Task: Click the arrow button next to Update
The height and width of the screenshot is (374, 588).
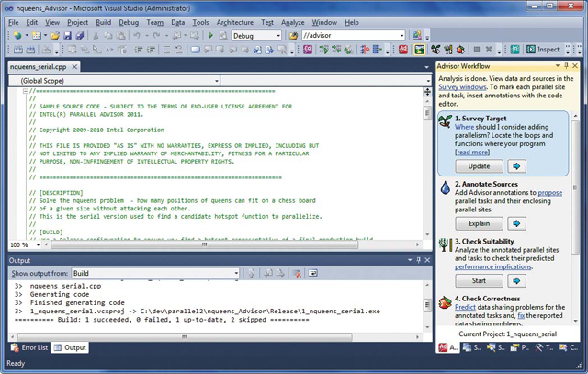Action: tap(516, 166)
